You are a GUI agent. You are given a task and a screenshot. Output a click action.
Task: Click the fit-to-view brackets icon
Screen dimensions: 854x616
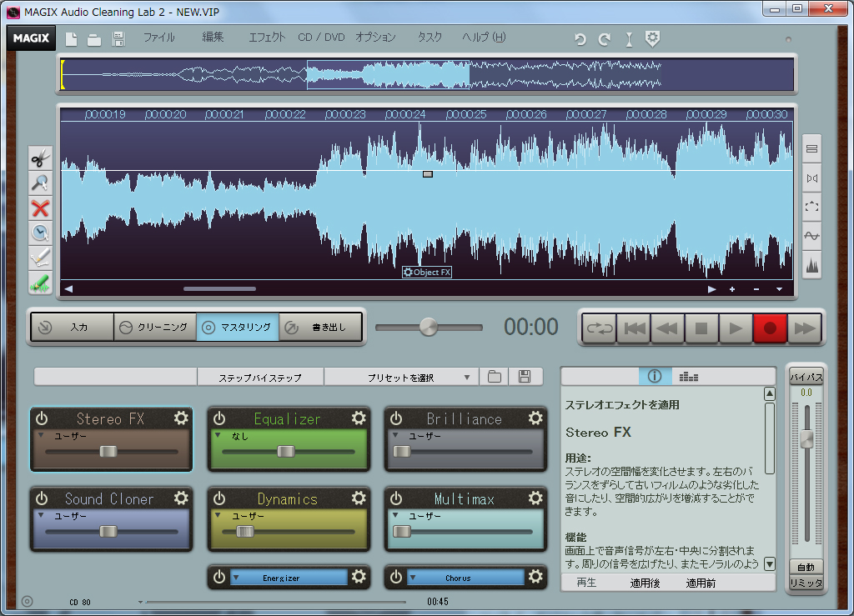[x=811, y=207]
